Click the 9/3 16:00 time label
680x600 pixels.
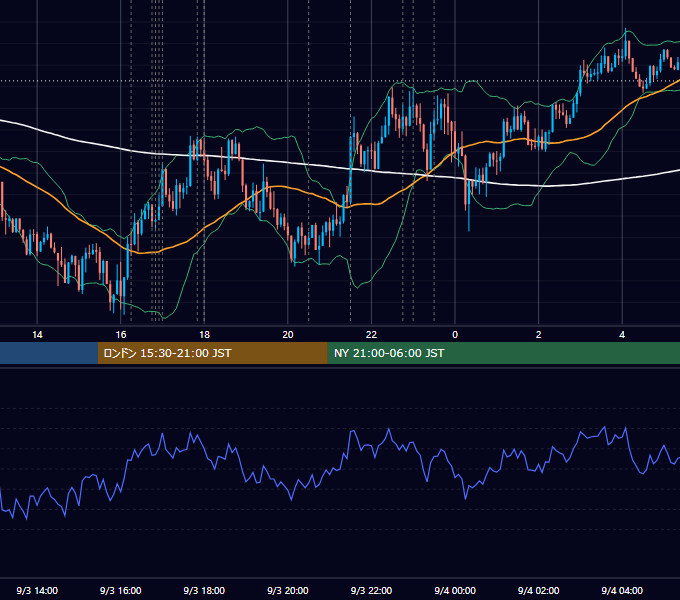click(121, 591)
